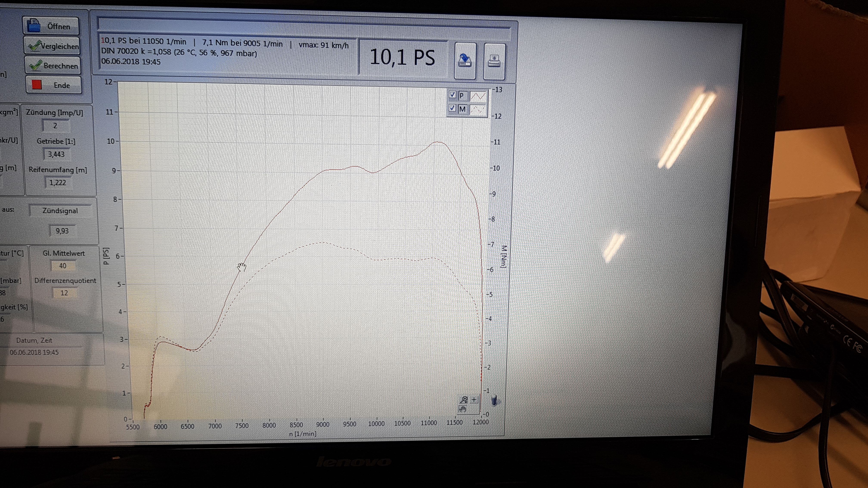868x488 pixels.
Task: Click the red Ende button
Action: coord(54,85)
